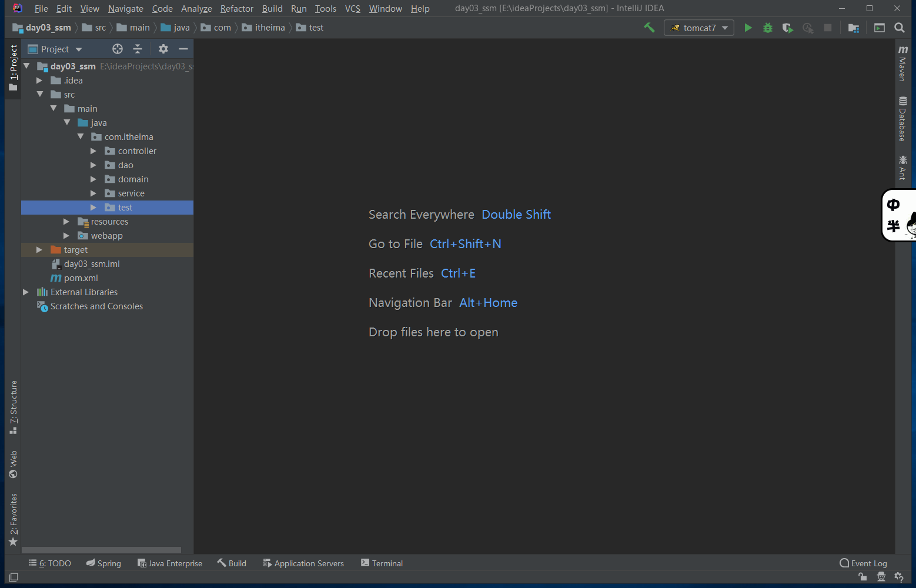Open the Database tool window

pyautogui.click(x=902, y=119)
